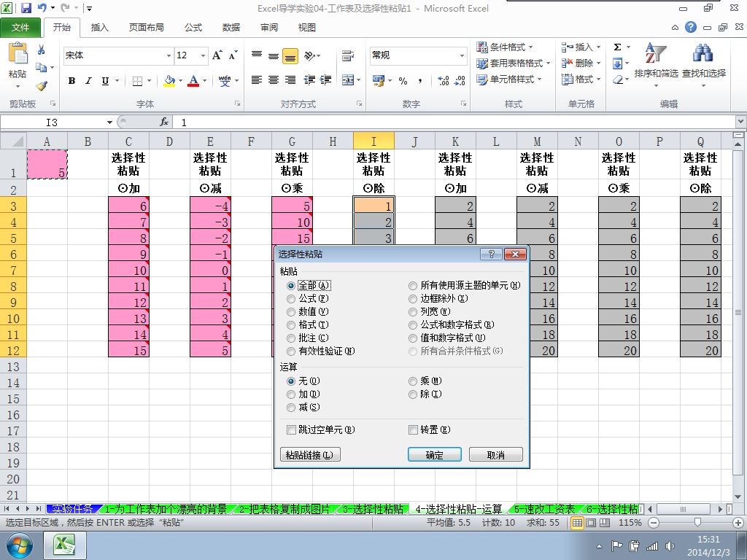Select the 批注 paste radio option
The image size is (747, 560).
click(291, 338)
